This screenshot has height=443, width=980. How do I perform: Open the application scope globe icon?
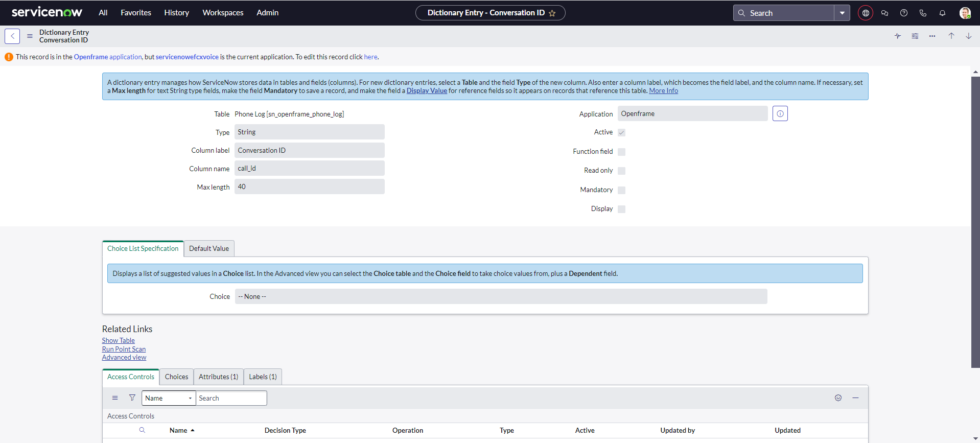click(866, 13)
